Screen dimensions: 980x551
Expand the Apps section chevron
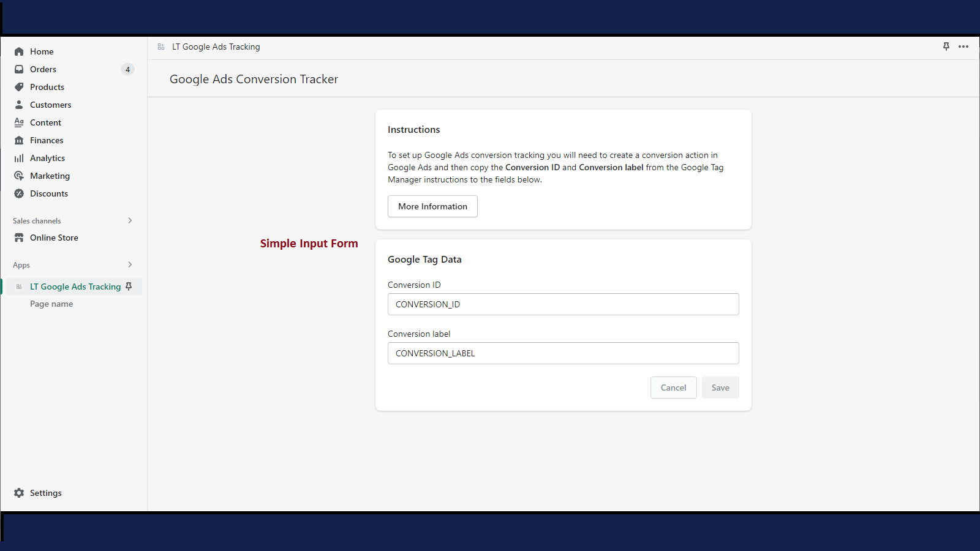[130, 264]
